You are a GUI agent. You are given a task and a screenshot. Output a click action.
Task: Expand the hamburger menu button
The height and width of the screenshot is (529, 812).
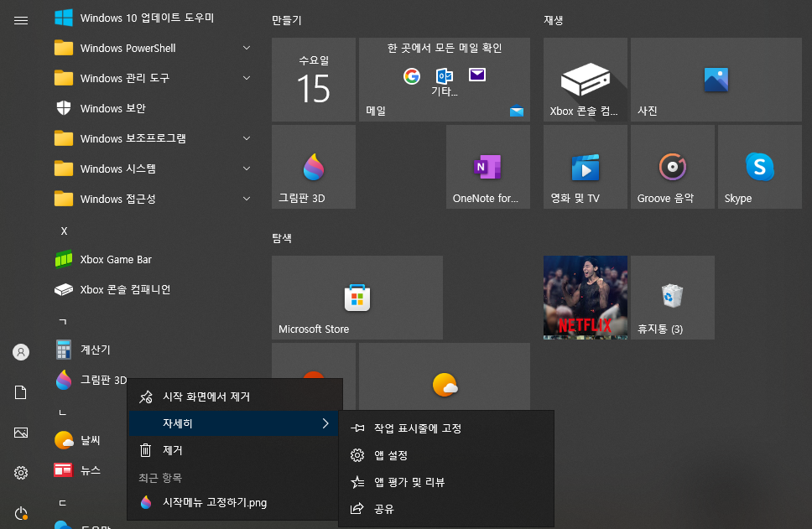tap(20, 21)
